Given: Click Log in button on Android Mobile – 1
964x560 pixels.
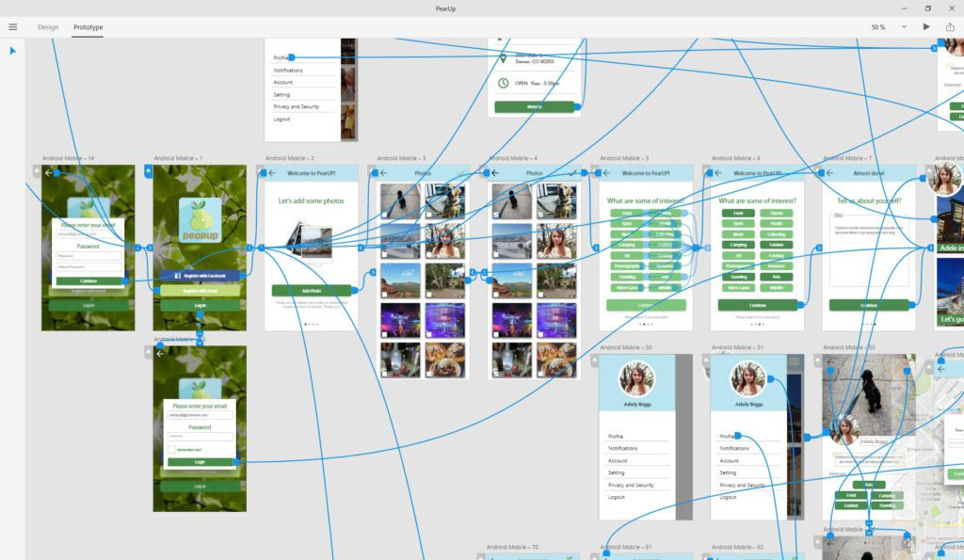Looking at the screenshot, I should [x=200, y=306].
